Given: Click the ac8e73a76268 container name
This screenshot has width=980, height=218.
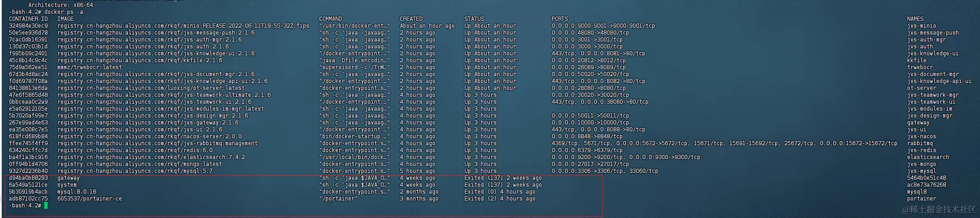Looking at the screenshot, I should [926, 185].
